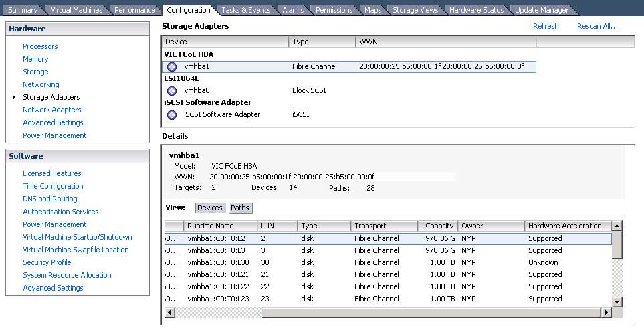
Task: Sort devices by the Owner column
Action: pyautogui.click(x=492, y=226)
